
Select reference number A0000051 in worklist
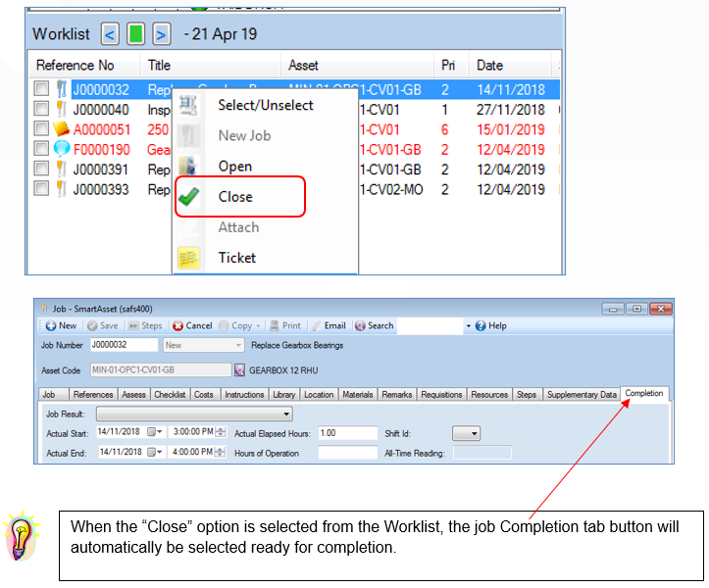click(x=102, y=129)
